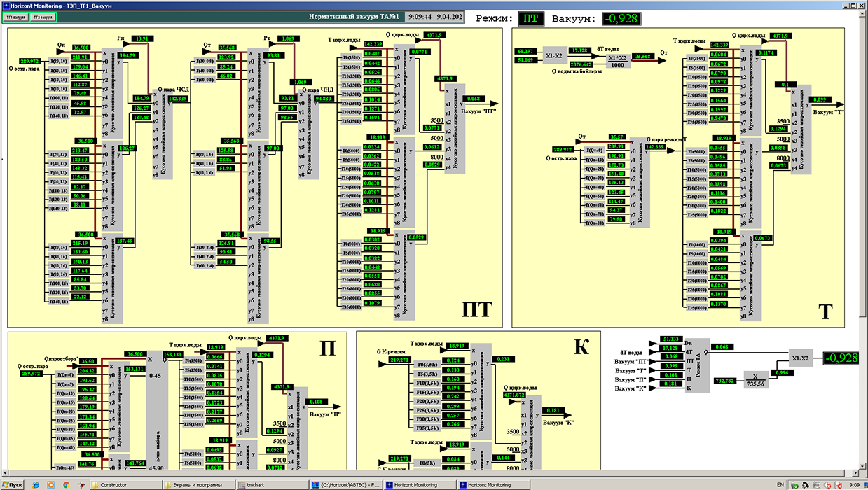Click the green ПТ mode indicator
The image size is (868, 490).
[x=531, y=19]
